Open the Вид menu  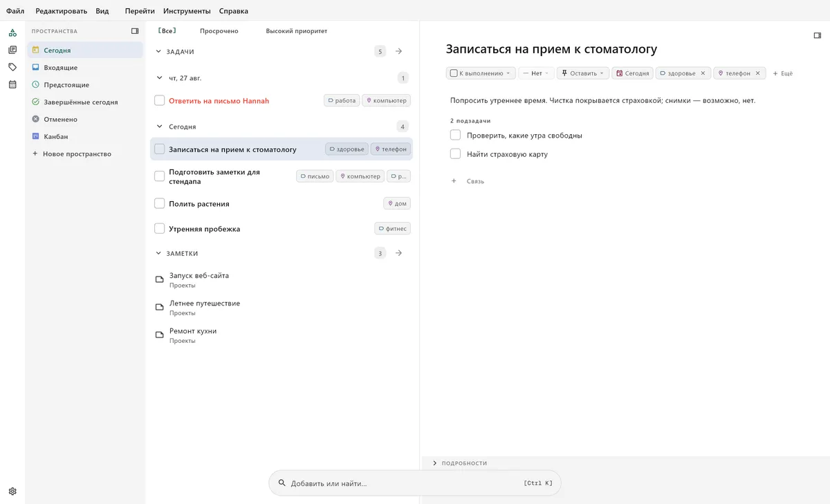102,11
